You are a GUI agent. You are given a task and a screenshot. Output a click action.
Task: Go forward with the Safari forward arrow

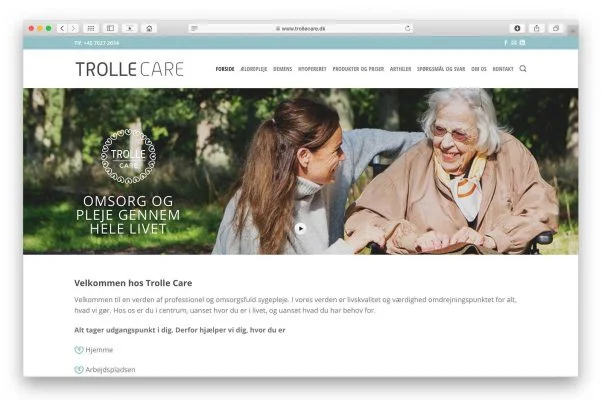pyautogui.click(x=73, y=28)
